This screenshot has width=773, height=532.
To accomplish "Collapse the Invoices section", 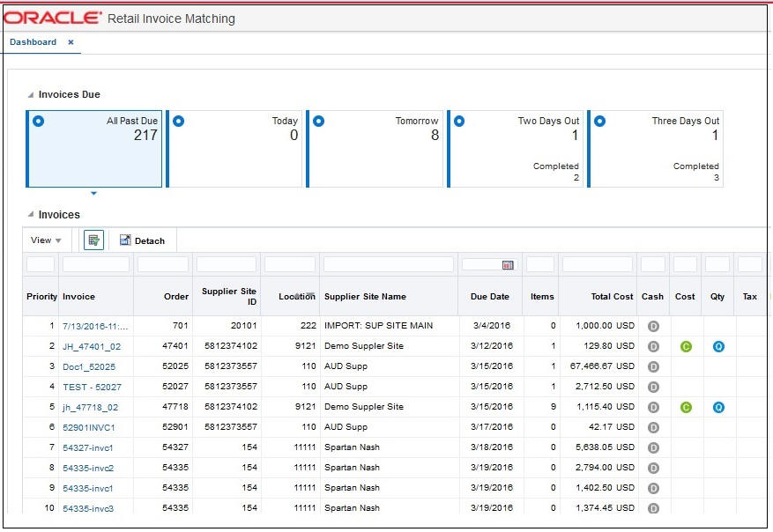I will click(x=32, y=215).
